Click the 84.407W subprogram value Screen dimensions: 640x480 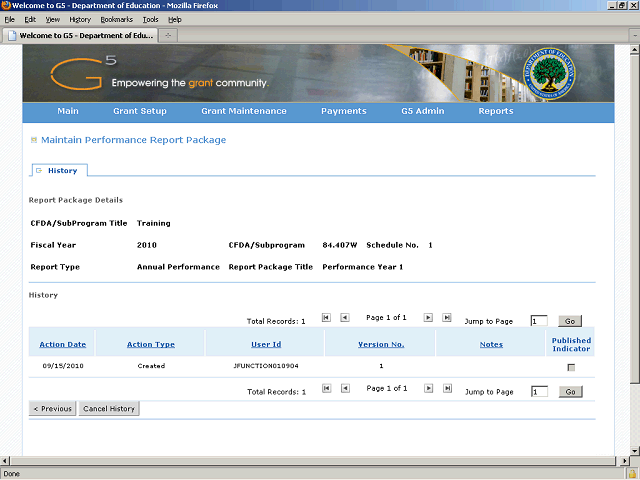click(x=340, y=245)
